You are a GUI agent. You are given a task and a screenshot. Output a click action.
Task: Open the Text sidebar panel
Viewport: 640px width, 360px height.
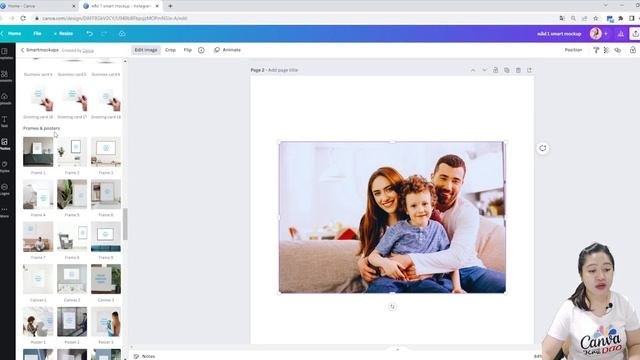5,121
